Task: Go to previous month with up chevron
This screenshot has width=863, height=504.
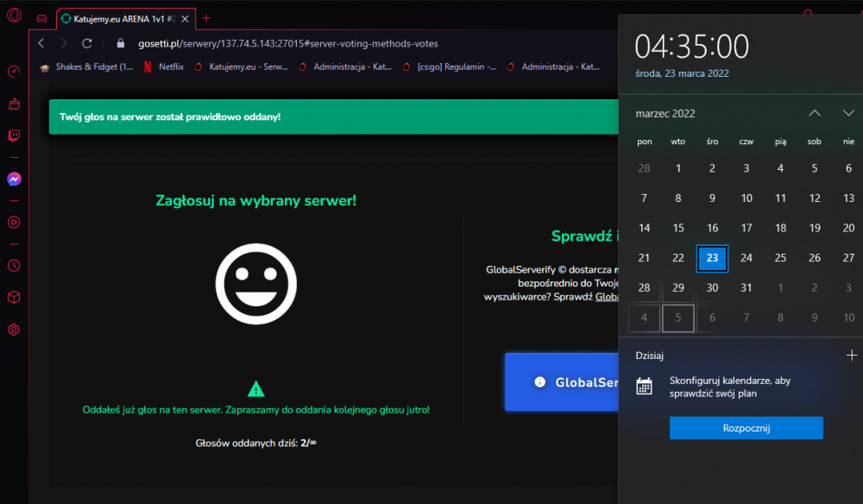Action: point(815,113)
